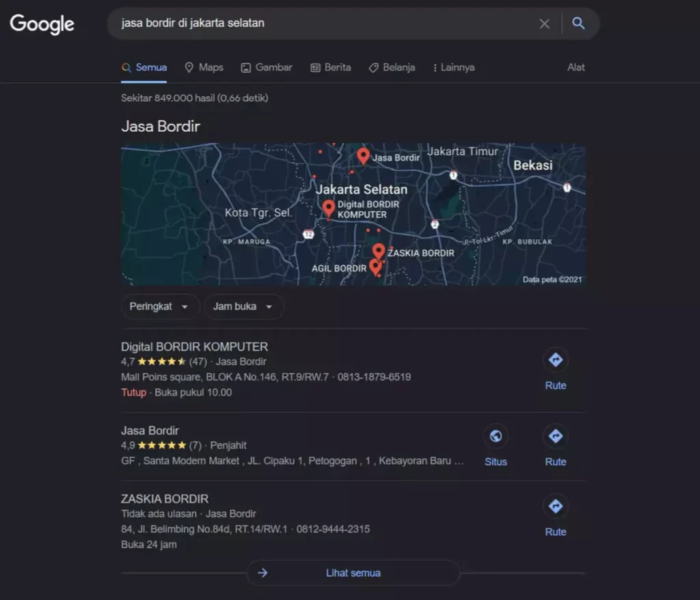Click the magnifier search icon
Screen dimensions: 700x600
[x=578, y=23]
